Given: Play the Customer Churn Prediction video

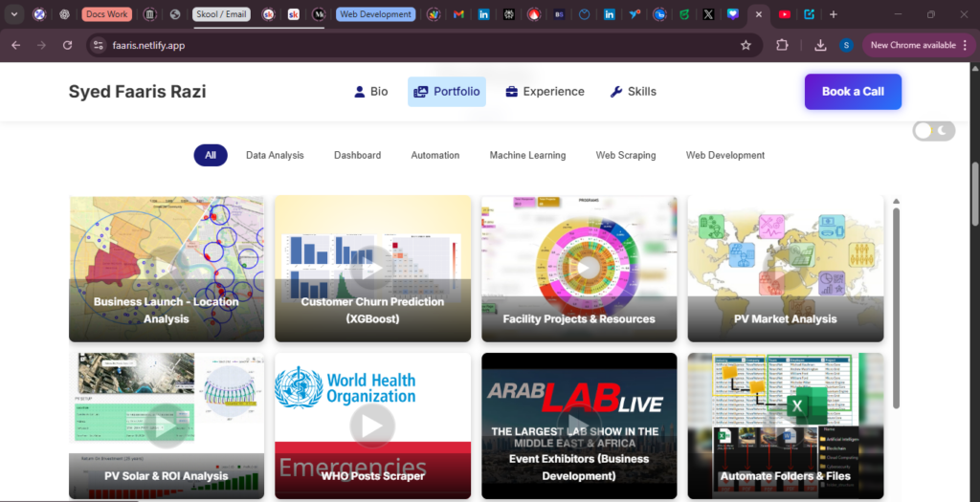Looking at the screenshot, I should tap(372, 268).
